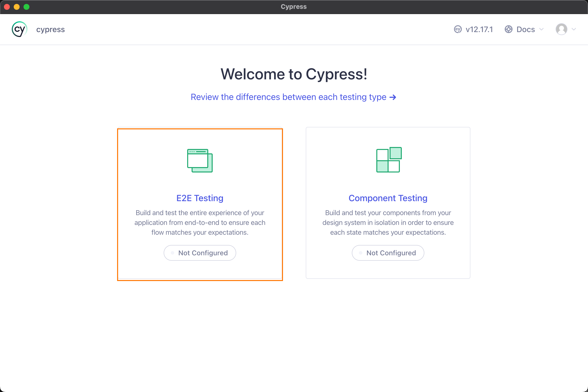Image resolution: width=588 pixels, height=392 pixels.
Task: Click the Component Testing blocks icon
Action: click(x=389, y=160)
